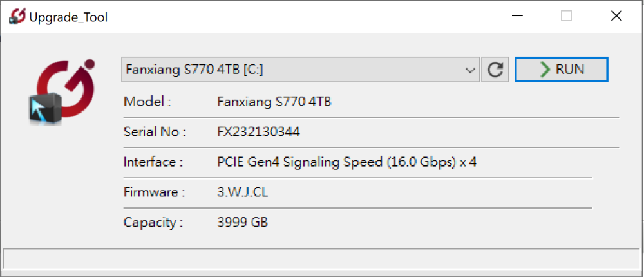
Task: Minimize the Upgrade_Tool window
Action: (x=516, y=17)
